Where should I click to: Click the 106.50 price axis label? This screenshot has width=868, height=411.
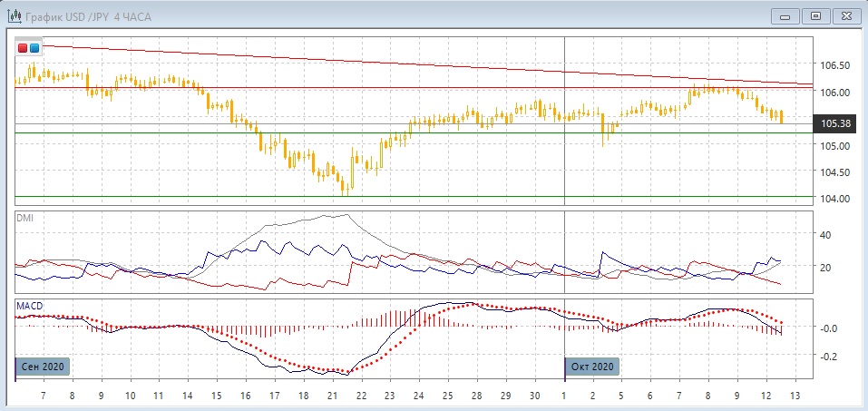[x=834, y=65]
